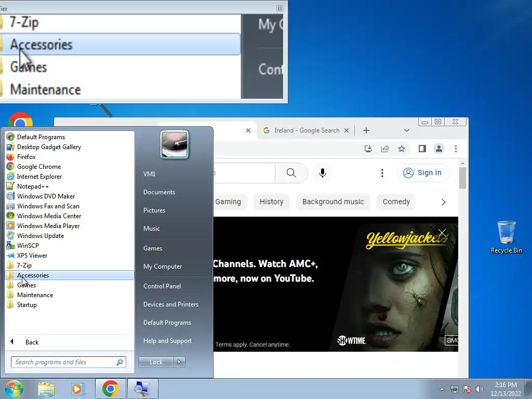This screenshot has height=399, width=532.
Task: Open the VM1 user folder
Action: coord(149,174)
